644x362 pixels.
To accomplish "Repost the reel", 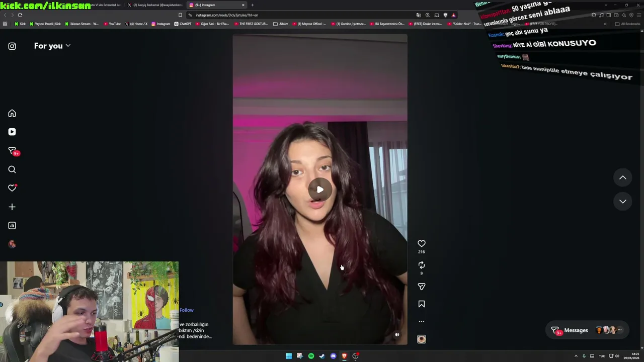I will 422,265.
